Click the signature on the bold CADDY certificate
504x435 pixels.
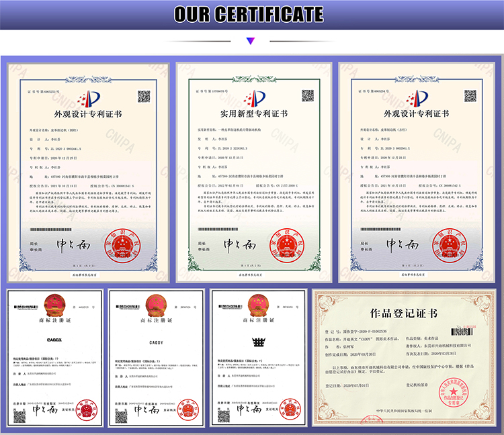[45, 410]
